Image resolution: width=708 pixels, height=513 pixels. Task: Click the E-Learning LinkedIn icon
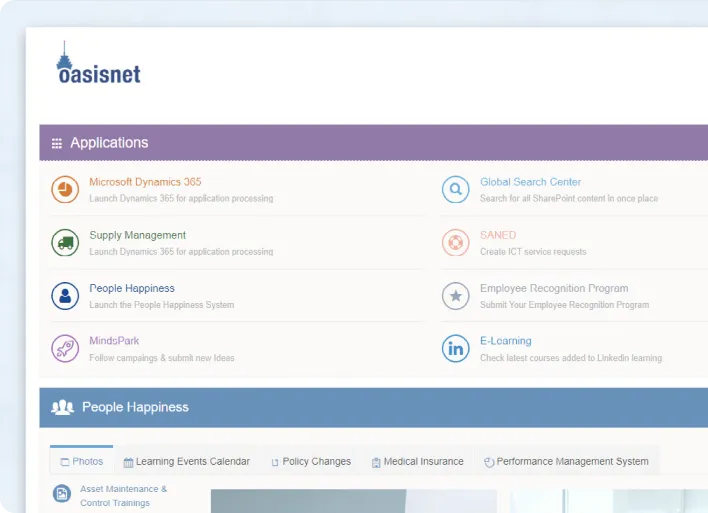pos(456,348)
